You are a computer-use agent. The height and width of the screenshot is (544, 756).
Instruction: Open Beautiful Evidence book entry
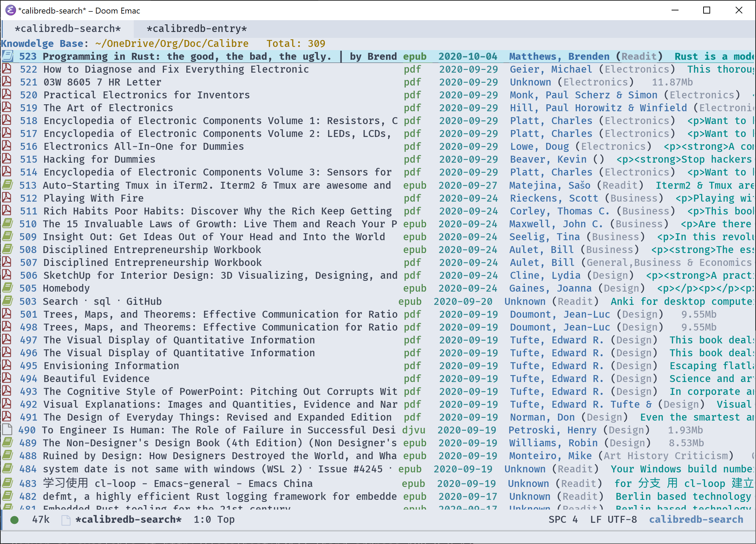tap(96, 379)
